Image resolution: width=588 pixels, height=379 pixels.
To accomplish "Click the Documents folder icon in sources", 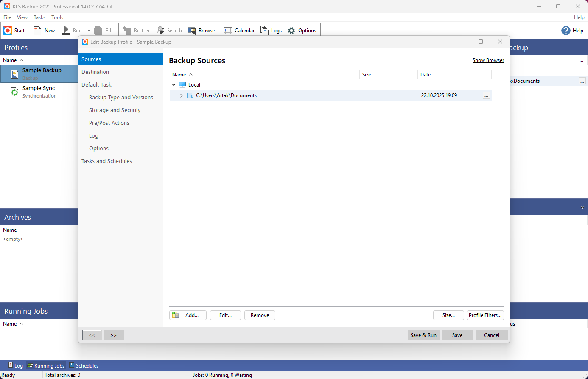I will [190, 95].
